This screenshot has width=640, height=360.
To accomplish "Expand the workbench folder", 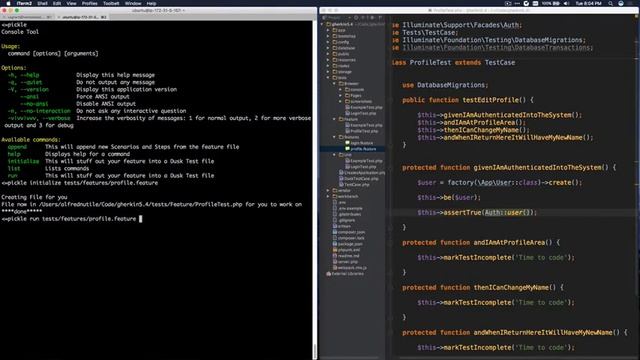I will click(x=328, y=196).
